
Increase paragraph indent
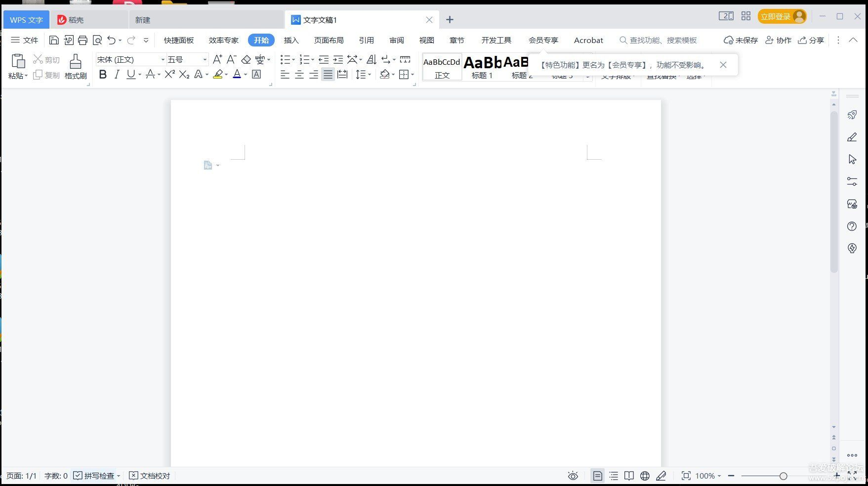(338, 59)
